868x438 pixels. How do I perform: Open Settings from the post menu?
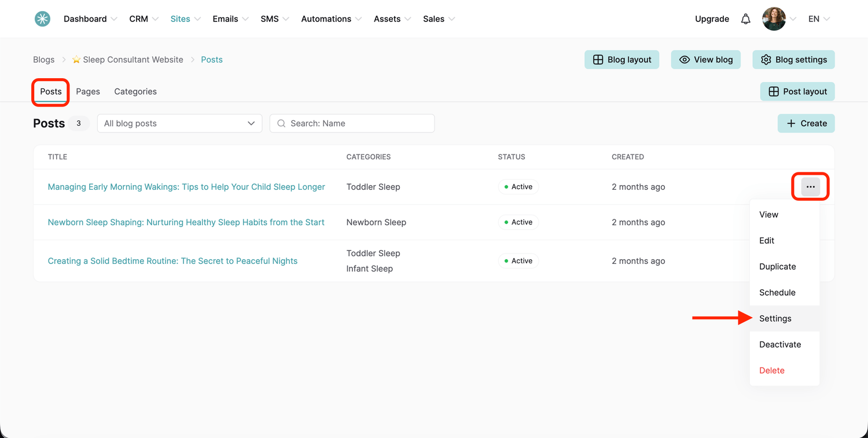785,319
